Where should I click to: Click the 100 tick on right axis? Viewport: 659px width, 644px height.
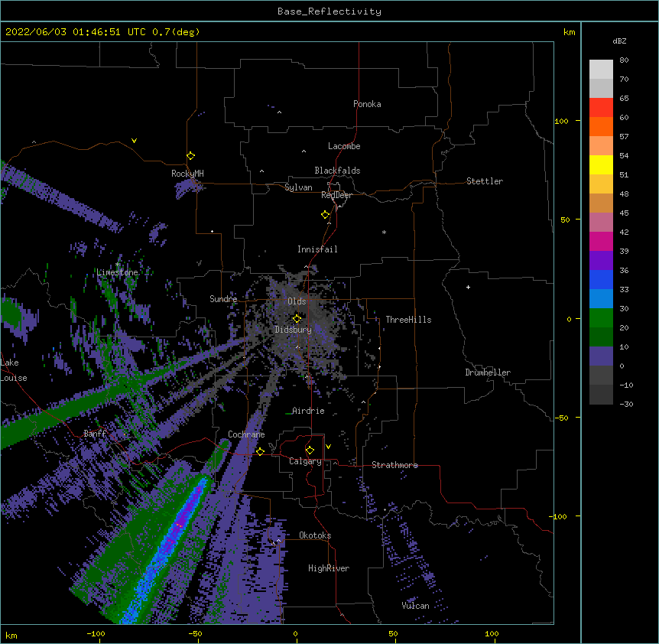561,121
